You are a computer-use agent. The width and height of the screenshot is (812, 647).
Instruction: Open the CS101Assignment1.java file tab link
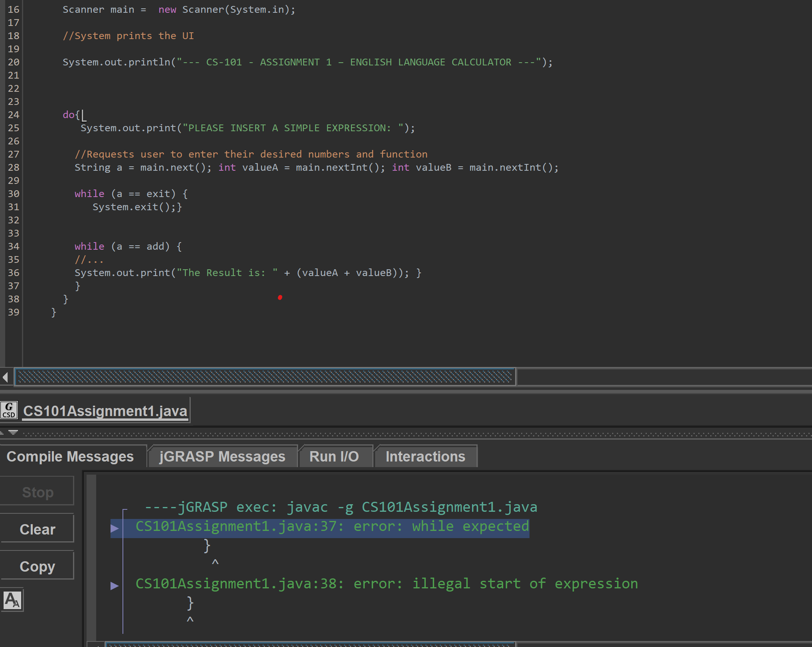click(105, 410)
